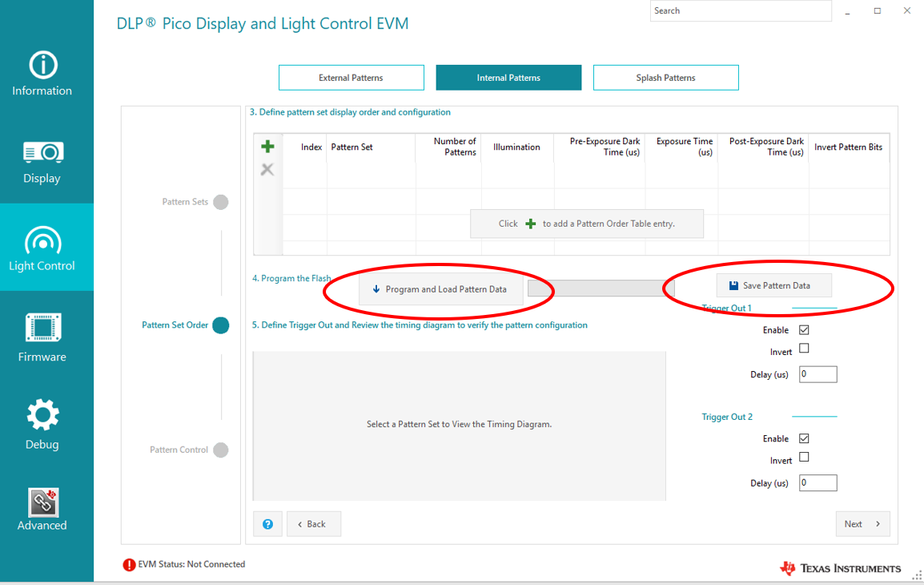This screenshot has height=585, width=924.
Task: Click the Next button
Action: [x=862, y=524]
